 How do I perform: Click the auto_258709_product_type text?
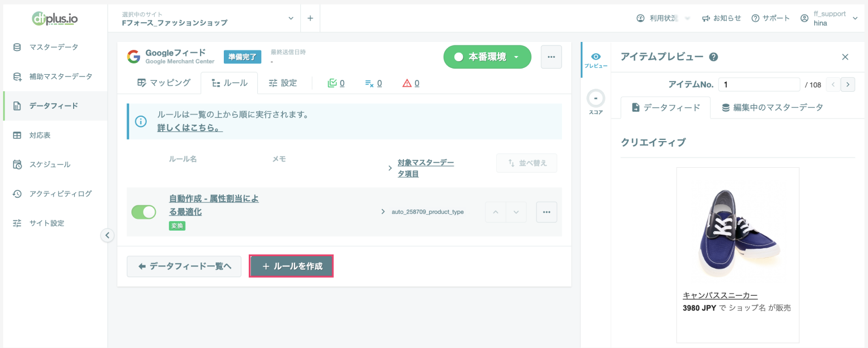coord(428,212)
